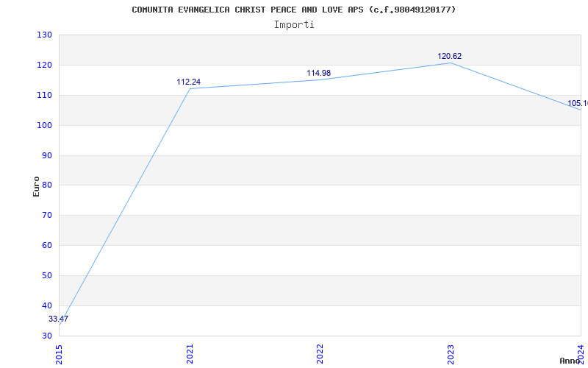The width and height of the screenshot is (588, 368).
Task: Click the x-axis year 2015
Action: [59, 354]
